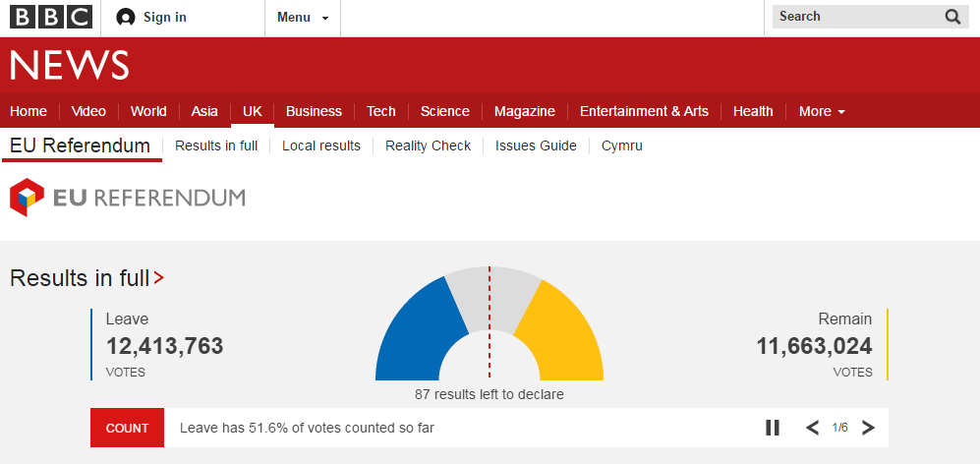Go to World news

(148, 111)
